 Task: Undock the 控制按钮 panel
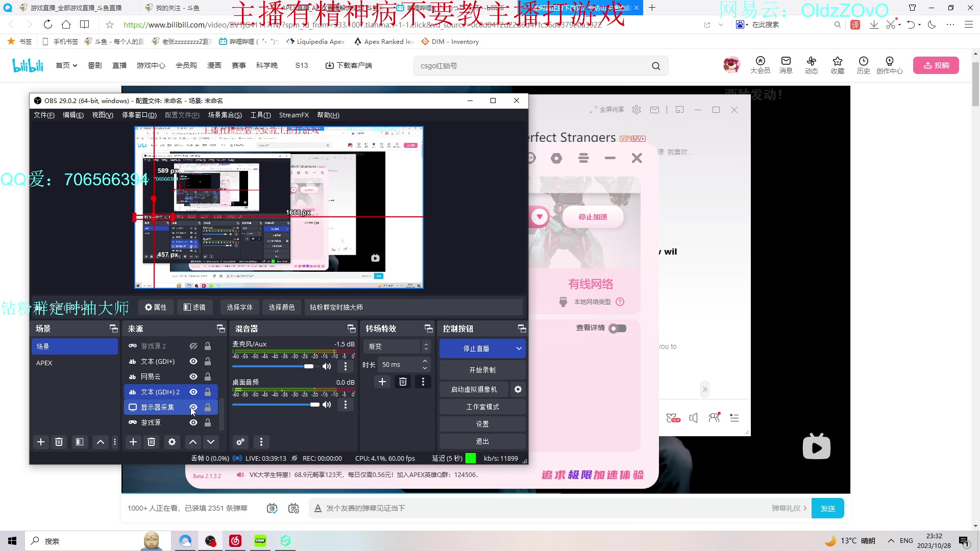[x=522, y=329]
